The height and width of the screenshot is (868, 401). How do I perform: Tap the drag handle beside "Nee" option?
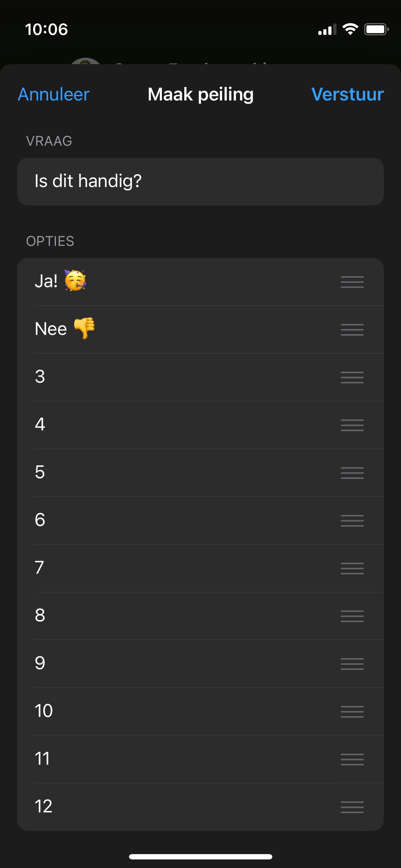click(x=352, y=330)
